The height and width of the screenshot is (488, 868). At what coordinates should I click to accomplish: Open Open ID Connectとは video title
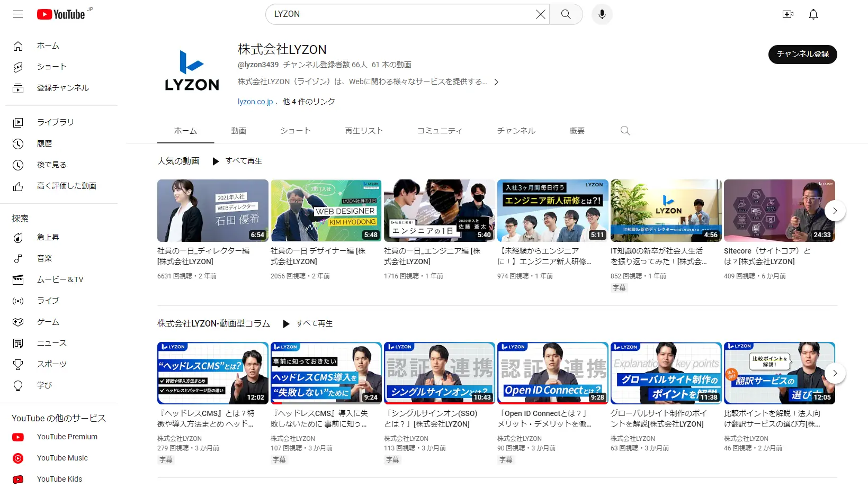click(x=544, y=419)
